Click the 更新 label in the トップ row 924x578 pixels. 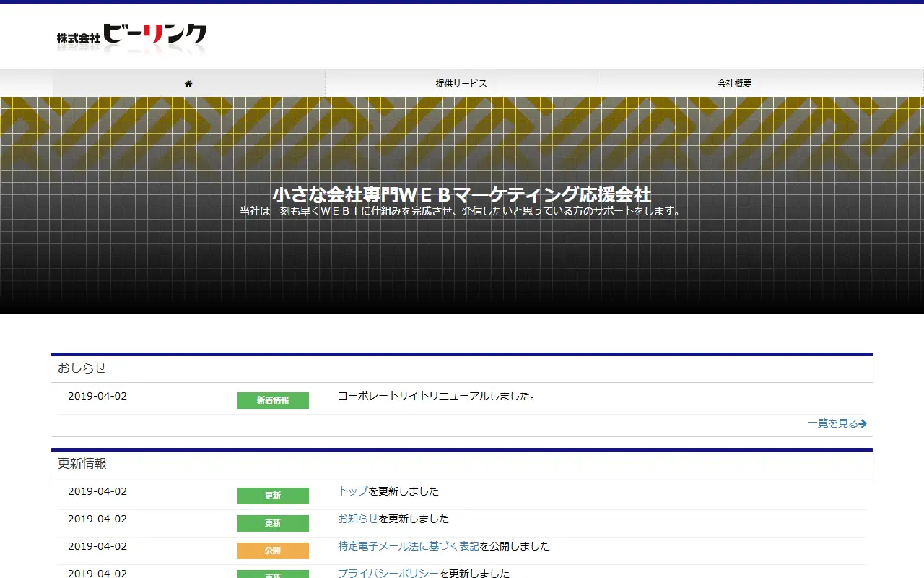[x=273, y=496]
